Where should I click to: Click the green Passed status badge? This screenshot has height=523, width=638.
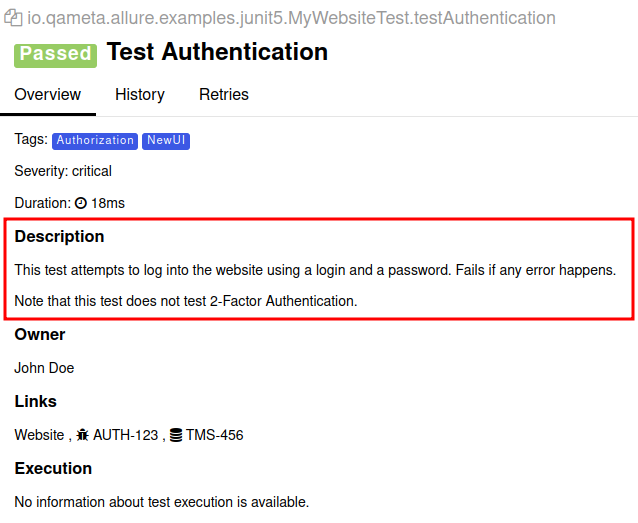point(55,54)
